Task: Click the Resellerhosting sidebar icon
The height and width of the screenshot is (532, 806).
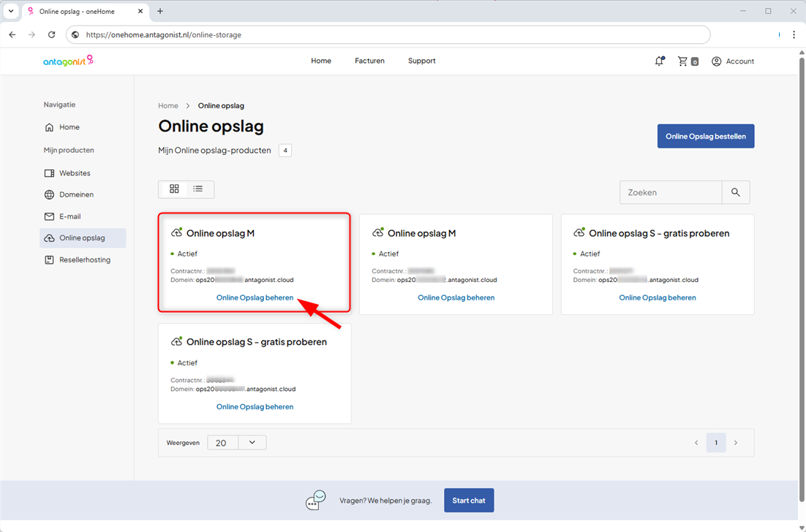Action: [49, 260]
